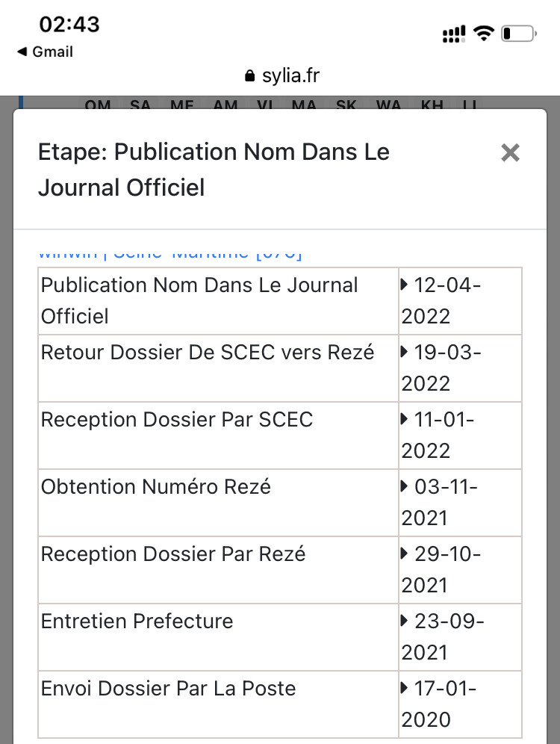Expand the 11-01-2022 date triangle
Screen dimensions: 560x744
pyautogui.click(x=404, y=420)
